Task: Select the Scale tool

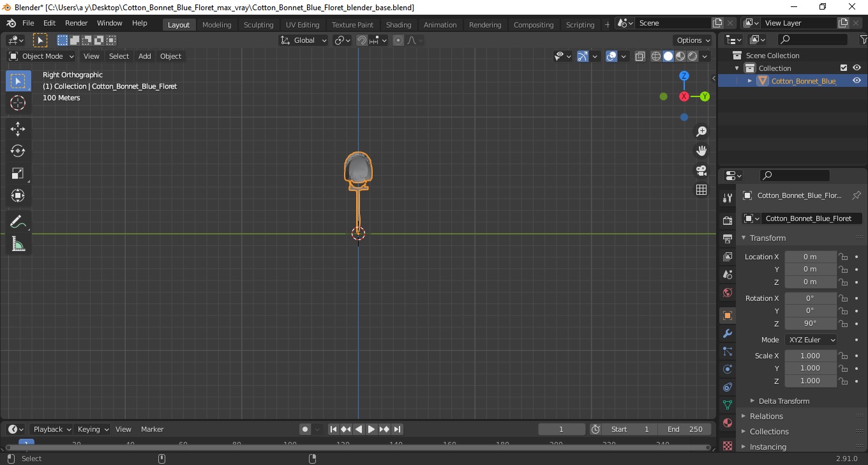Action: tap(18, 173)
